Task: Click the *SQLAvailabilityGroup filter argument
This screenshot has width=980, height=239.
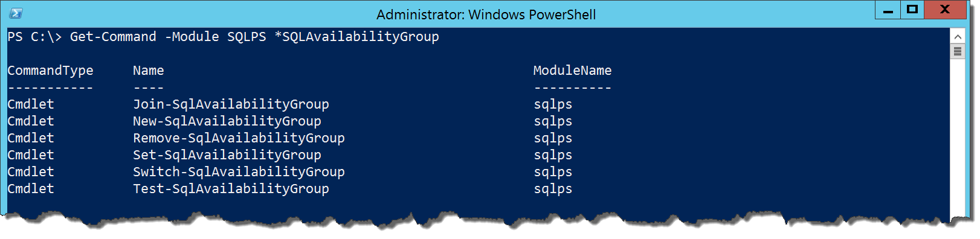Action: [356, 37]
